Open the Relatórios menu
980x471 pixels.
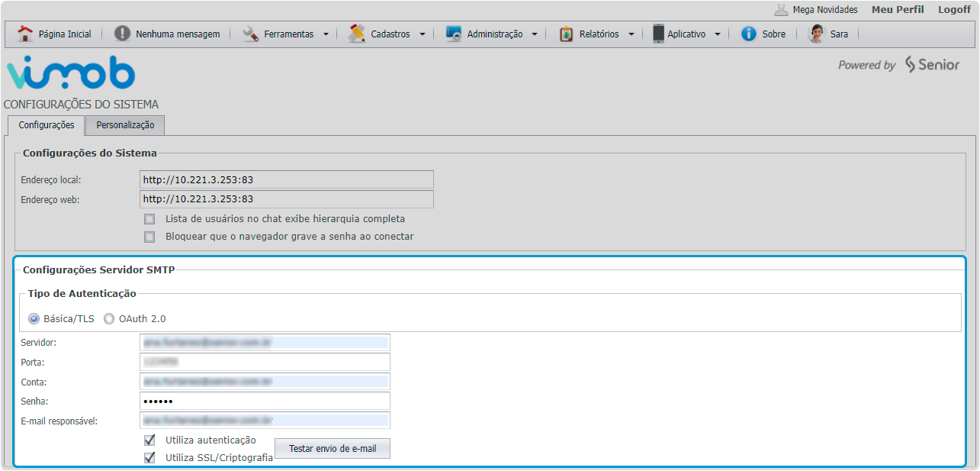(597, 34)
